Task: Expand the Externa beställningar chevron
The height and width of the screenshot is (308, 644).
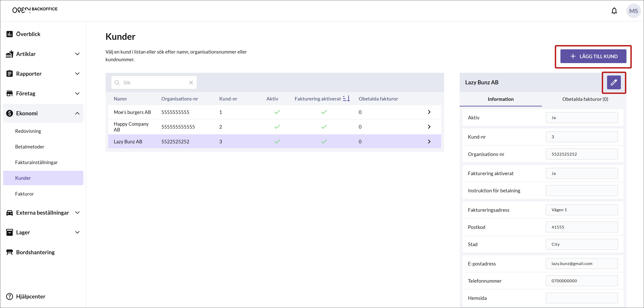Action: (x=77, y=213)
